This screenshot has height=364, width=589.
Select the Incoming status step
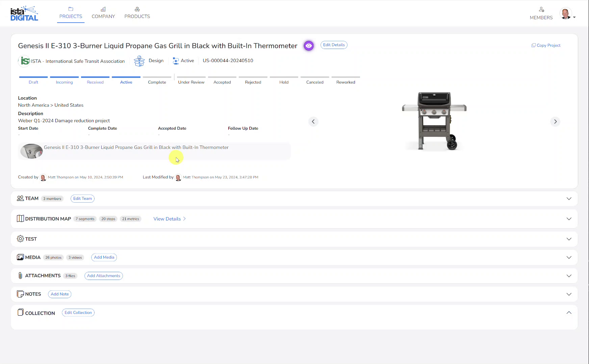coord(64,80)
